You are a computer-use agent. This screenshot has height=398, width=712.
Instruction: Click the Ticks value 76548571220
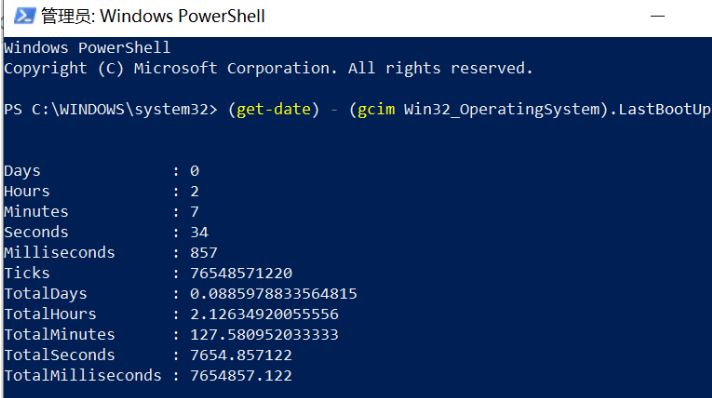click(x=241, y=273)
